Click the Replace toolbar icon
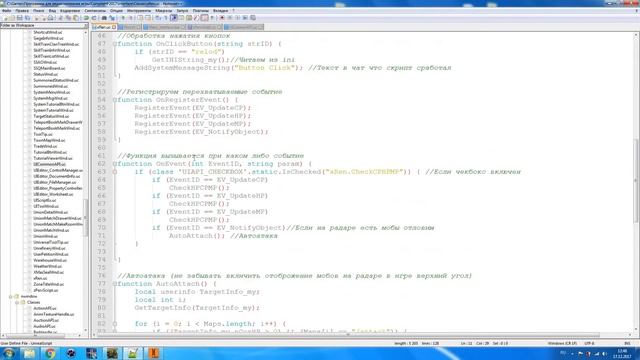Screen dimensions: 640x360 [112, 18]
